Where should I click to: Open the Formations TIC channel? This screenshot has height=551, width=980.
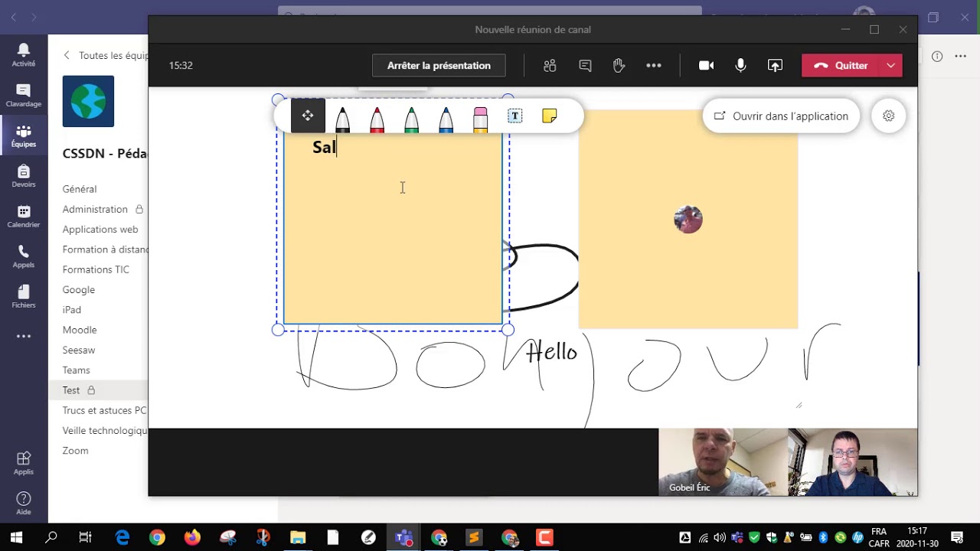(96, 269)
